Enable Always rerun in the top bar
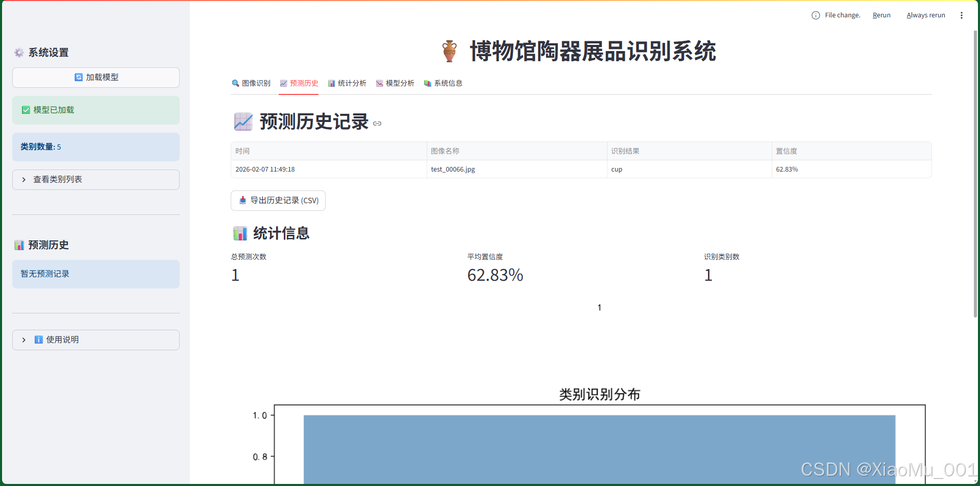Viewport: 980px width, 486px height. pos(925,15)
